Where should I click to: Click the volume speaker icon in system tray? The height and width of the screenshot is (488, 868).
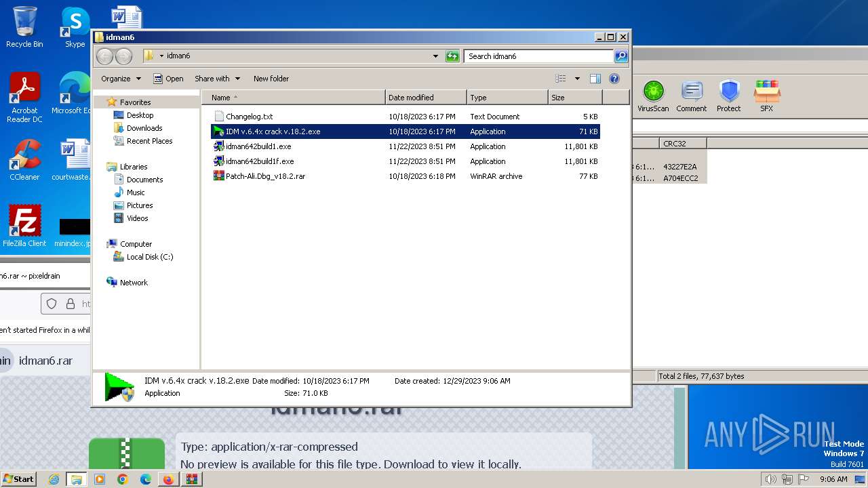770,479
